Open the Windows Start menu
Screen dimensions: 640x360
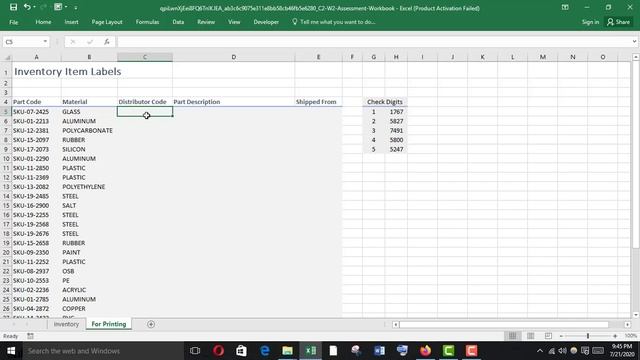point(11,351)
